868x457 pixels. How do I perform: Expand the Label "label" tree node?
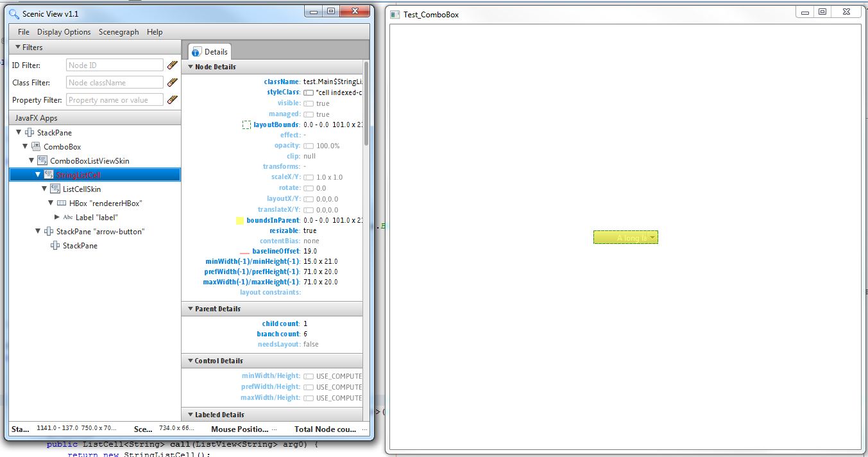pyautogui.click(x=57, y=218)
